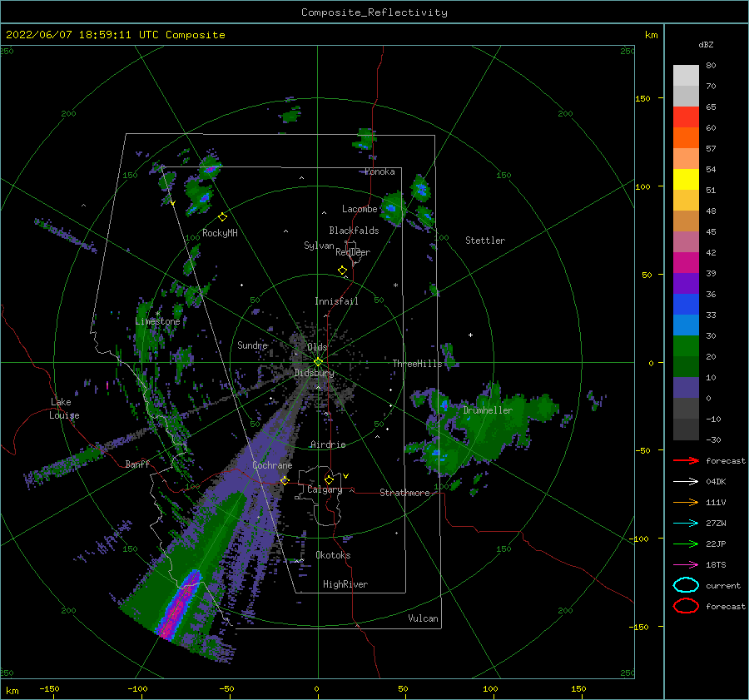The height and width of the screenshot is (700, 749).
Task: Click the red 'forecast' ellipse legend icon
Action: [x=686, y=606]
